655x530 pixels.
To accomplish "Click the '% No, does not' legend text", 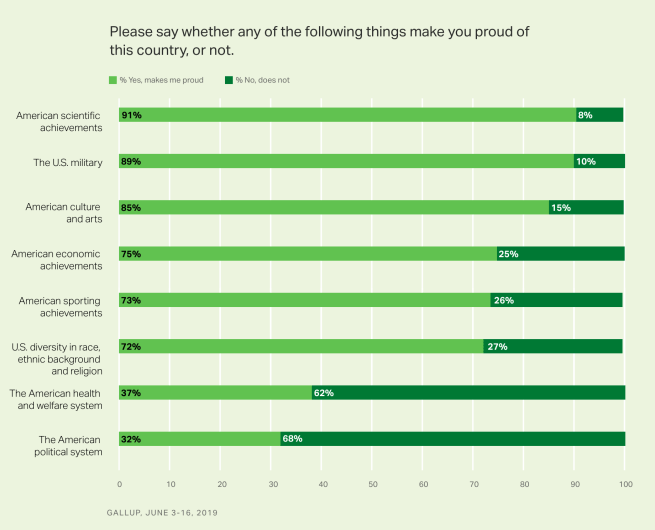I will (263, 80).
